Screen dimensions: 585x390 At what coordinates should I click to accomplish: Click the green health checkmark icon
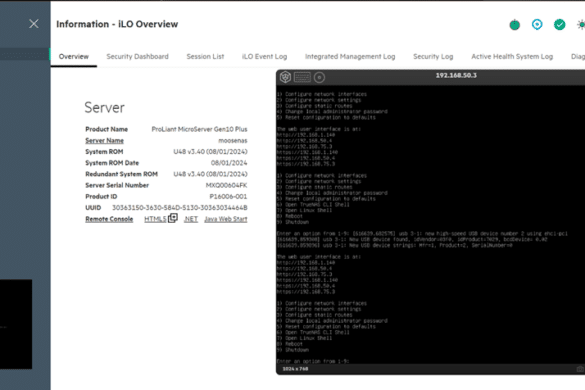click(x=559, y=25)
